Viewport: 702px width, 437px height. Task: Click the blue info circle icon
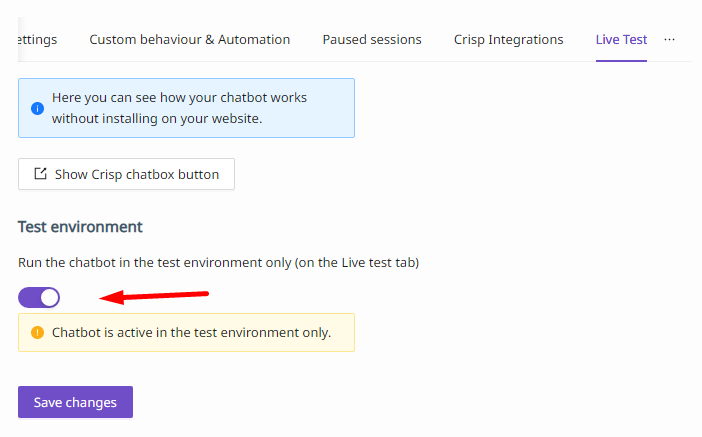click(37, 108)
